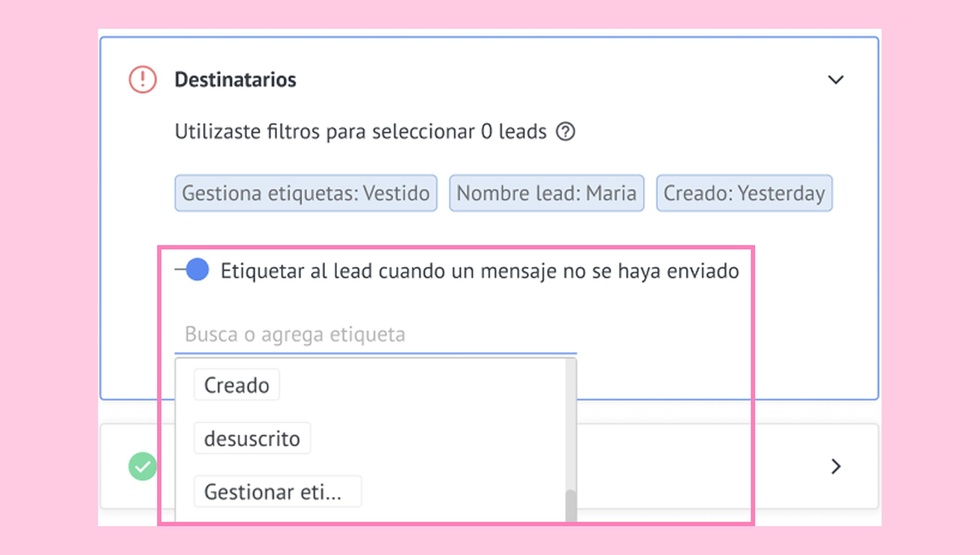
Task: Expand the lower section with right chevron
Action: pyautogui.click(x=836, y=466)
